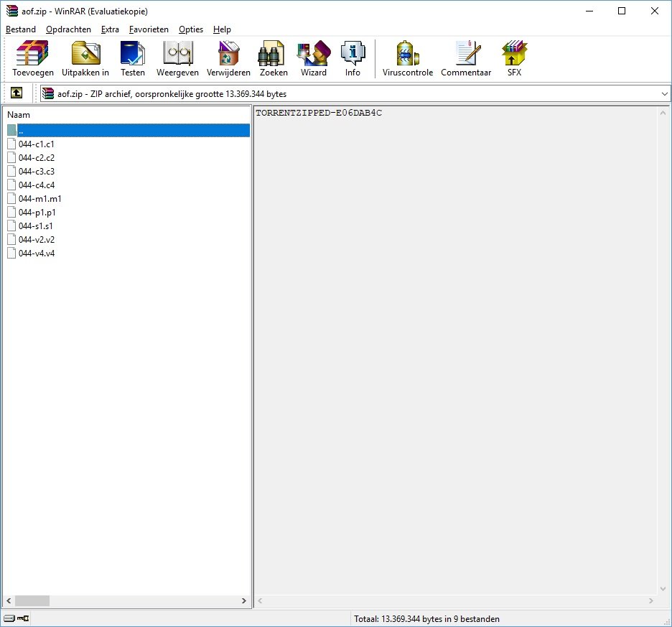Screen dimensions: 672x627
Task: Expand the address bar path dropdown
Action: 664,93
